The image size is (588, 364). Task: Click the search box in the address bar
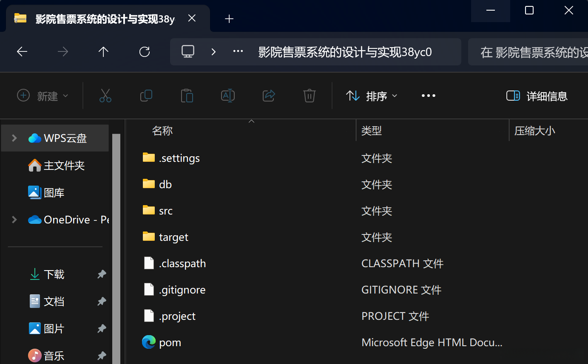528,52
